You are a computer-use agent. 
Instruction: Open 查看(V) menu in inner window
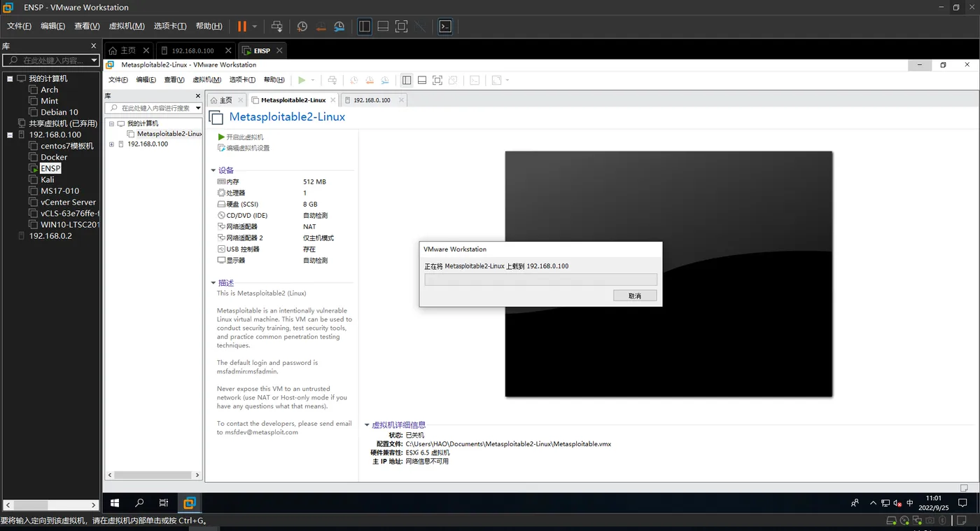[174, 80]
